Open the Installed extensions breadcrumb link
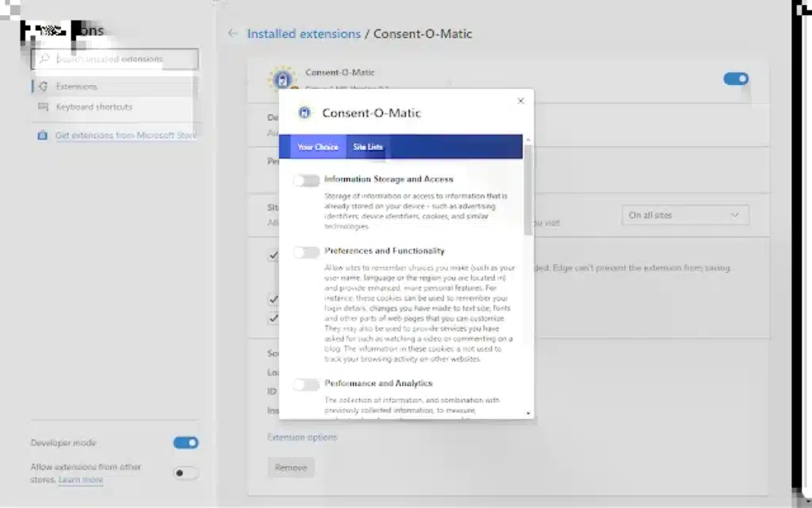This screenshot has height=508, width=812. click(304, 33)
